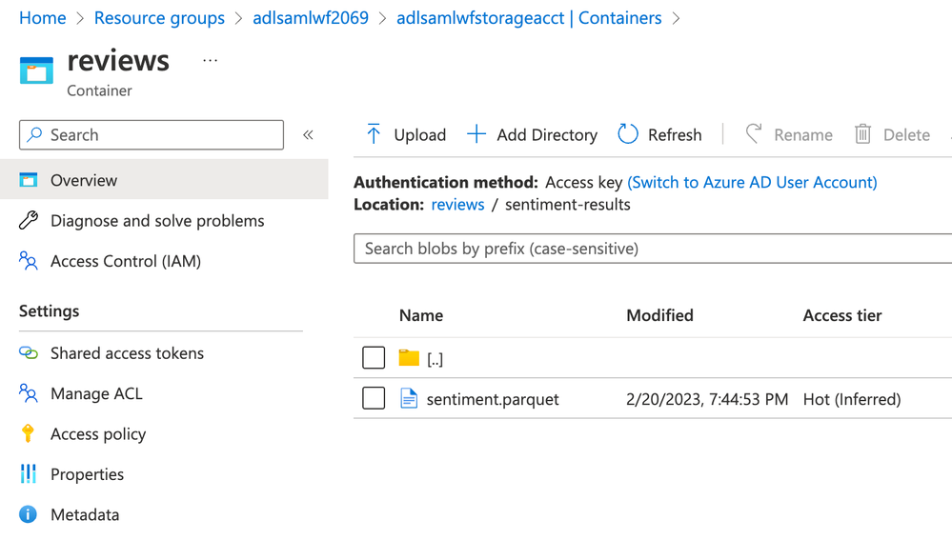This screenshot has height=560, width=952.
Task: Click the Refresh circular arrow icon
Action: (x=627, y=134)
